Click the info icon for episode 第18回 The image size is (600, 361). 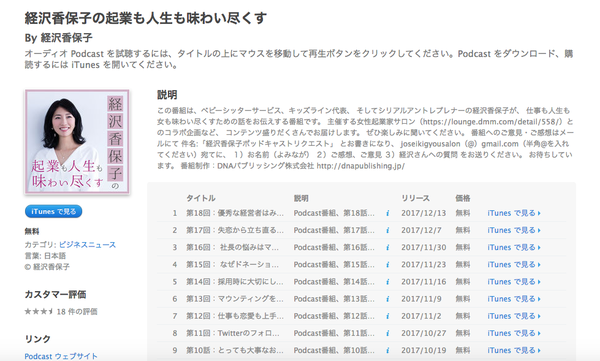point(387,213)
